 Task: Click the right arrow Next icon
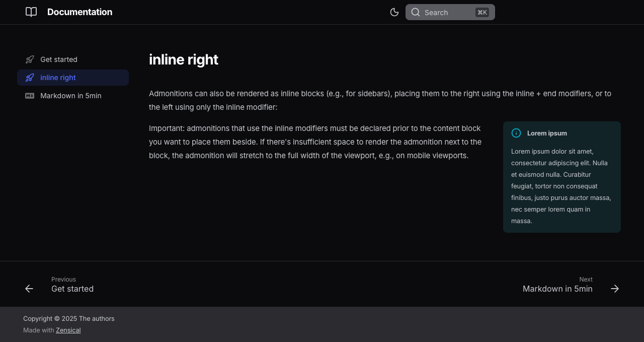pyautogui.click(x=615, y=289)
